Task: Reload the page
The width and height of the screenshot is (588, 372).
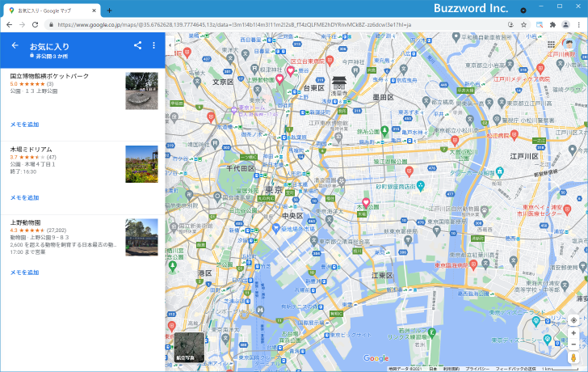Action: [36, 25]
